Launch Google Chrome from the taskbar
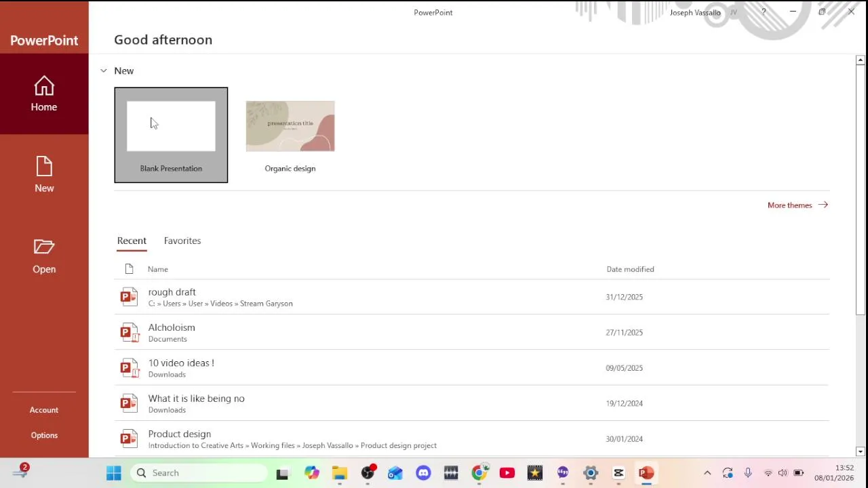 (x=479, y=473)
